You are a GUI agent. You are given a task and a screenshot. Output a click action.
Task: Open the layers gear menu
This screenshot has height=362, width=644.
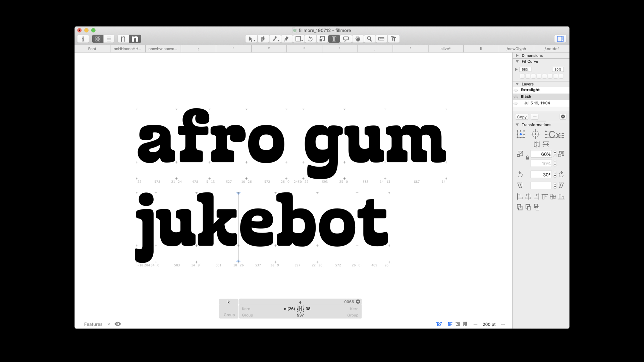pos(563,117)
